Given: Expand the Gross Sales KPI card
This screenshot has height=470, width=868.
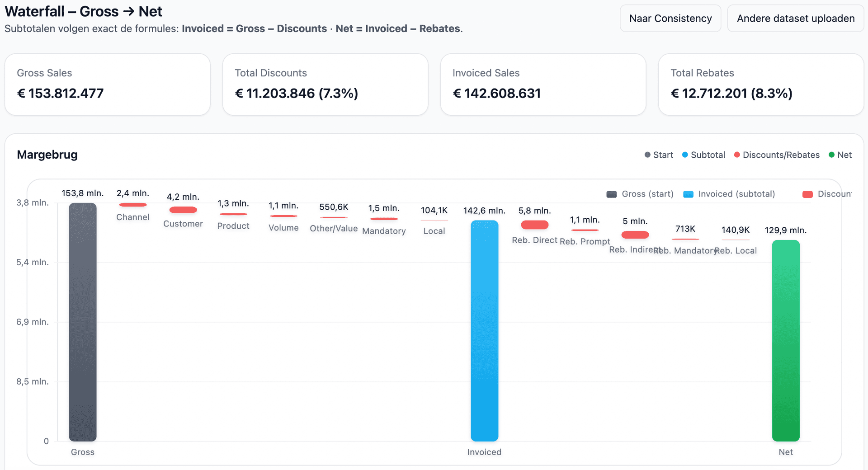Looking at the screenshot, I should click(107, 84).
